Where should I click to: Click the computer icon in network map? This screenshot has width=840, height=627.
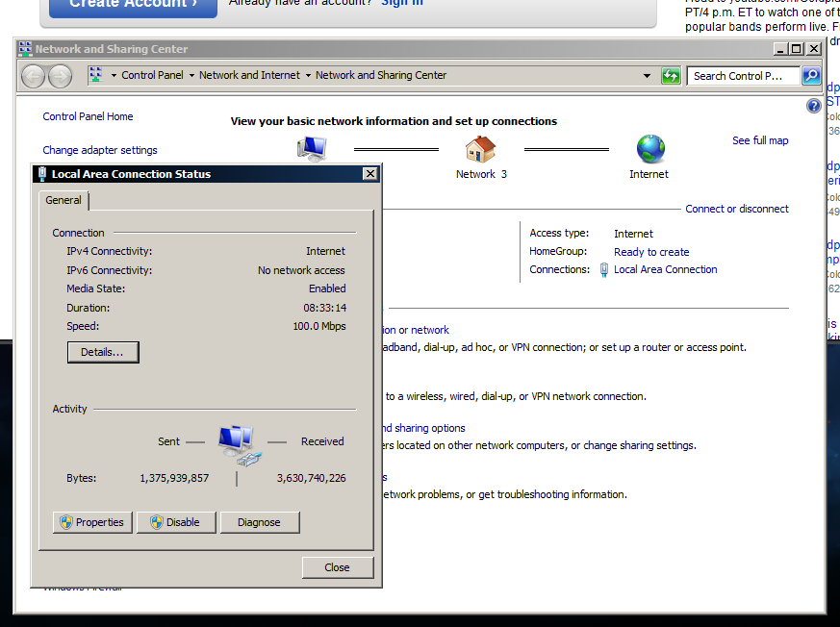point(312,148)
